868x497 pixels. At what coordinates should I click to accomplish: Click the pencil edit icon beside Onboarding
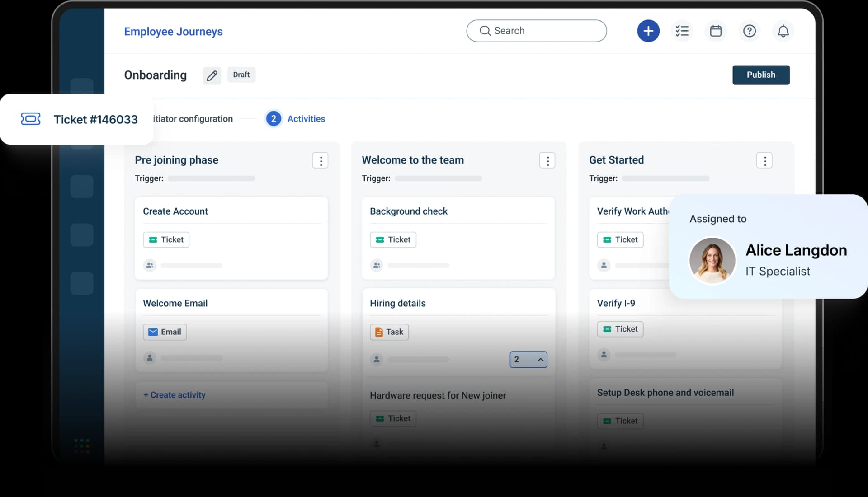pyautogui.click(x=212, y=75)
